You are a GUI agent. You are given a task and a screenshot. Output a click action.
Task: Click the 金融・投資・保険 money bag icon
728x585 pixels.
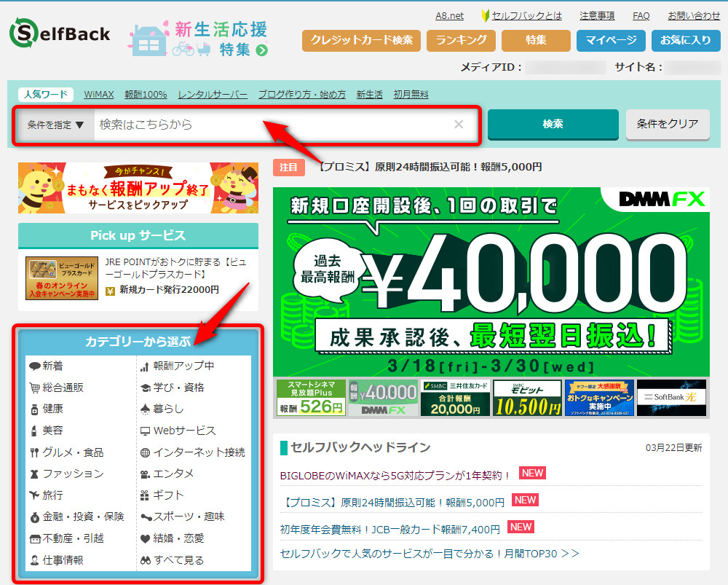[x=34, y=517]
